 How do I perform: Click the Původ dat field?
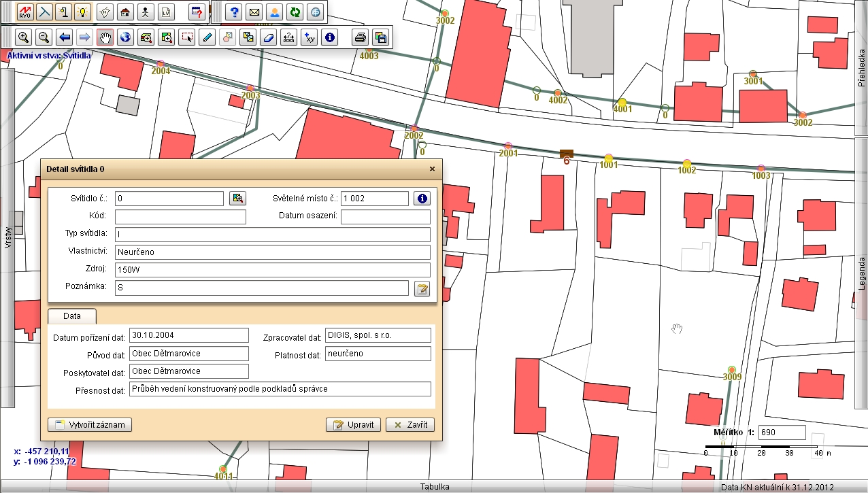(189, 354)
